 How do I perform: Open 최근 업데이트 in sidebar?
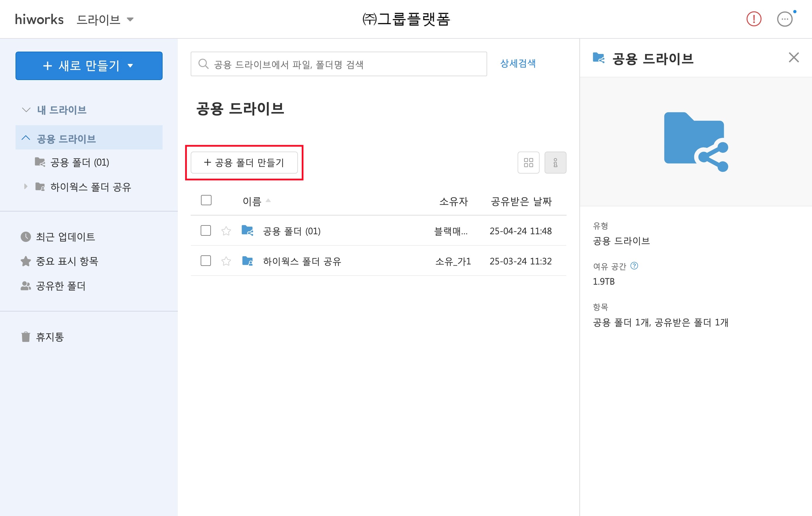65,237
